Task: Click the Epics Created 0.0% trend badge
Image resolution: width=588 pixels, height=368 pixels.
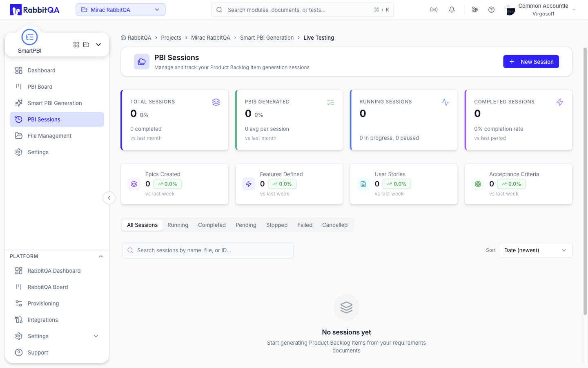Action: [x=168, y=184]
